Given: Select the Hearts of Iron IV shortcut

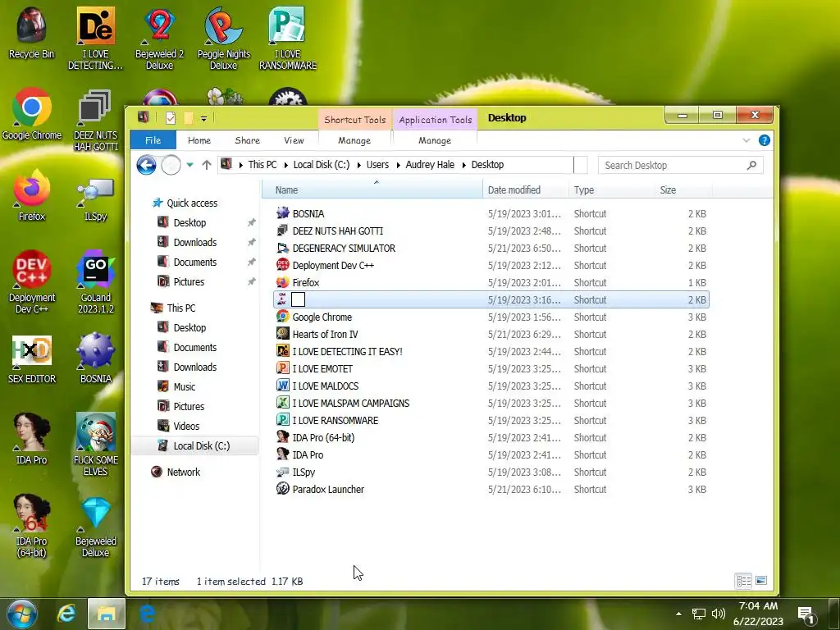Looking at the screenshot, I should pyautogui.click(x=491, y=335).
